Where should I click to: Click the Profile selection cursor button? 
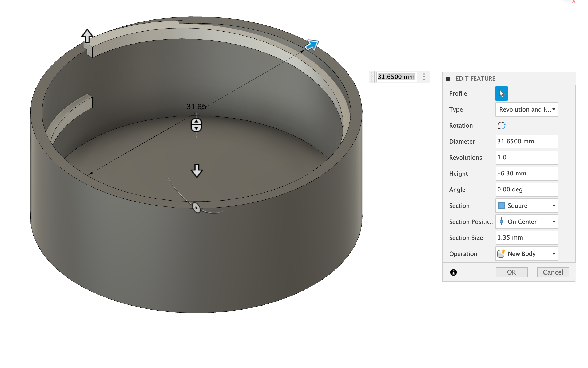501,93
